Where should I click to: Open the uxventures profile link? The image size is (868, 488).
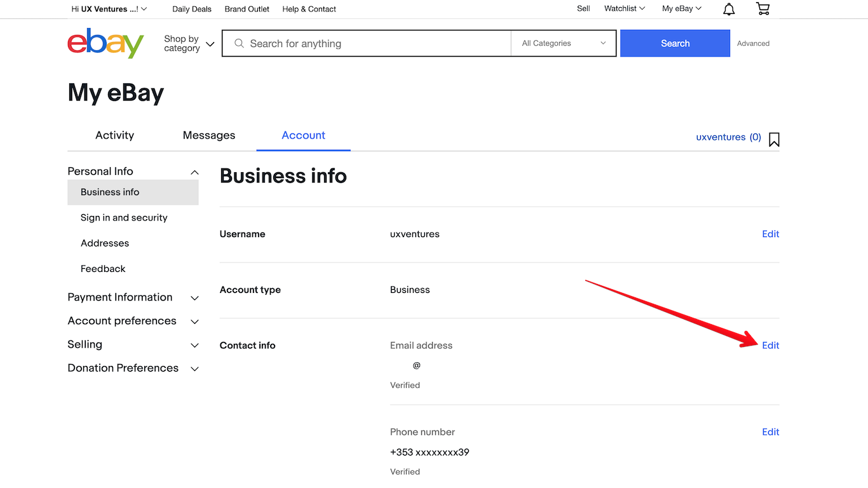721,137
